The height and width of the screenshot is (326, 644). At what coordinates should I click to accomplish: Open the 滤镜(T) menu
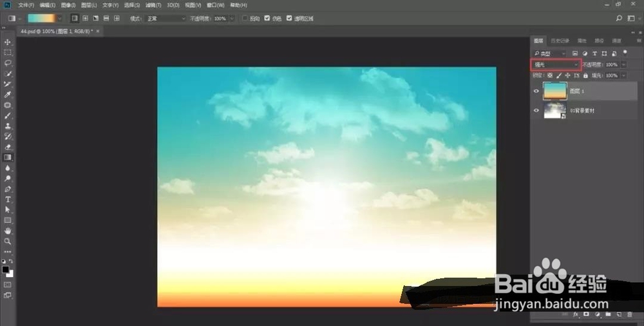click(153, 5)
